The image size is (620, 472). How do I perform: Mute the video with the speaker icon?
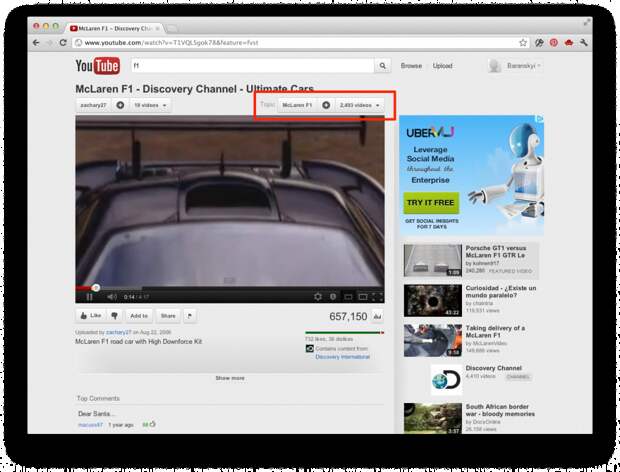pos(112,296)
